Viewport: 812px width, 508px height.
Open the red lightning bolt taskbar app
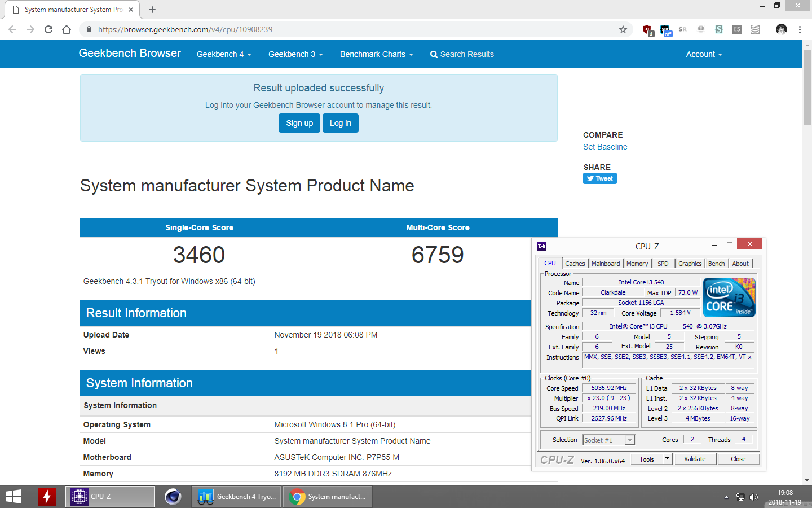(47, 497)
